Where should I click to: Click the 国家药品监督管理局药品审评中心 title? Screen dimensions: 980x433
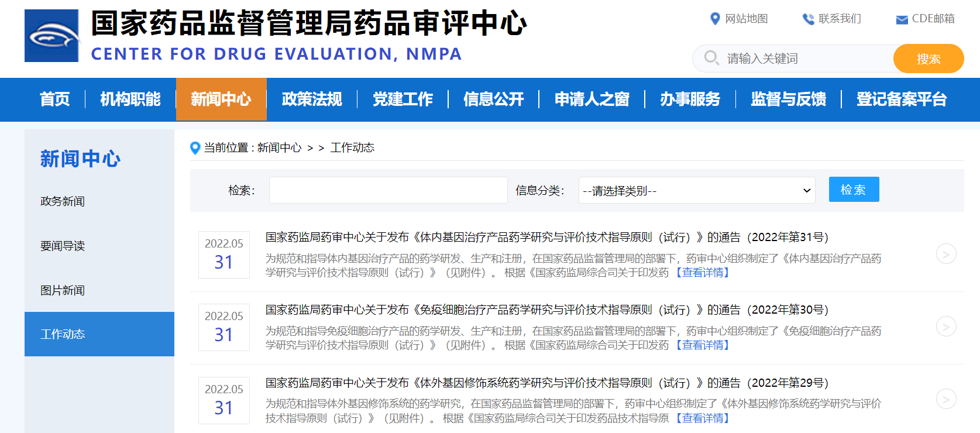pos(309,24)
